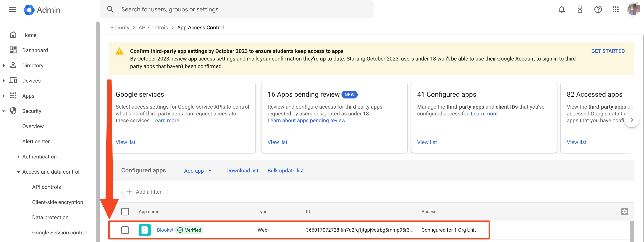Click the table column settings gear
Screen dimensions: 644x242
[625, 212]
